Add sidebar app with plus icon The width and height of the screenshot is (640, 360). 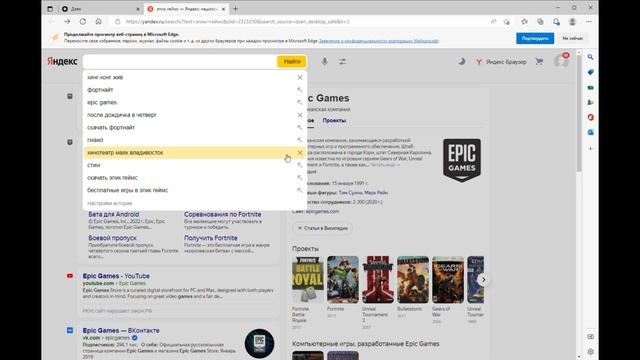tap(591, 149)
